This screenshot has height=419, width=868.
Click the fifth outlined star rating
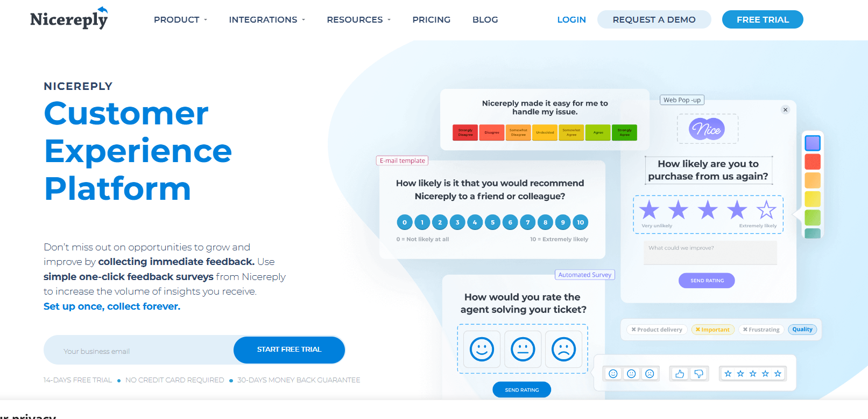point(766,210)
